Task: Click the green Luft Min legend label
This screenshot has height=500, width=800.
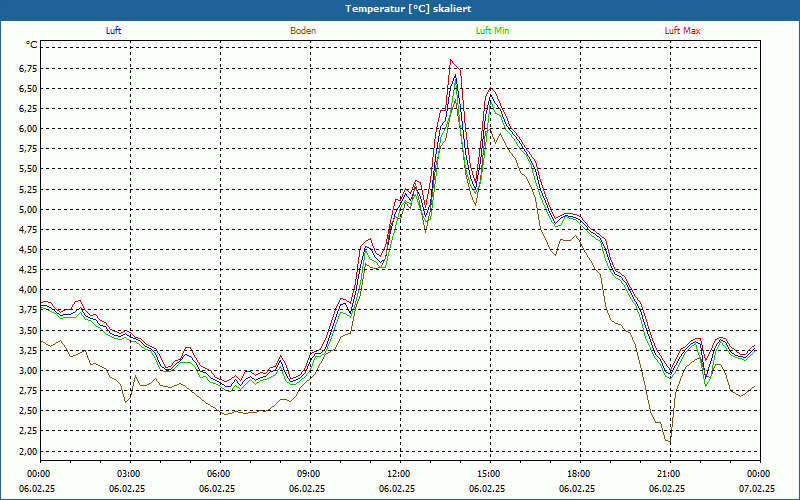Action: point(492,31)
